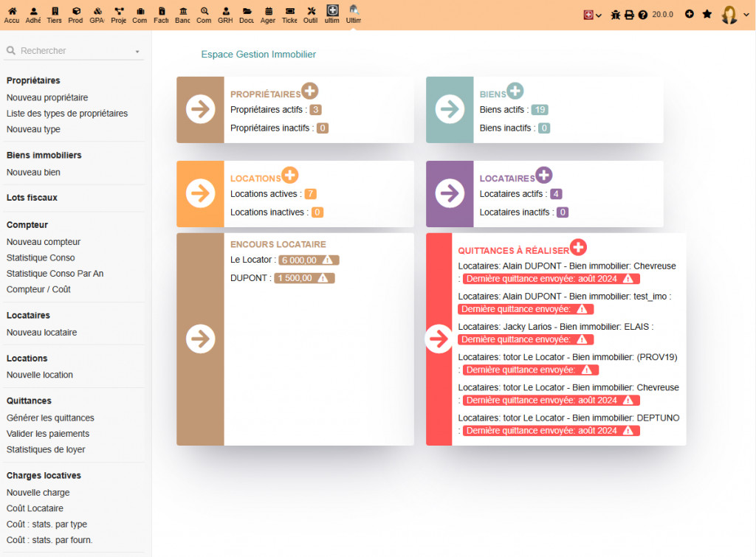Click the quick add plus icon in top bar

click(690, 15)
